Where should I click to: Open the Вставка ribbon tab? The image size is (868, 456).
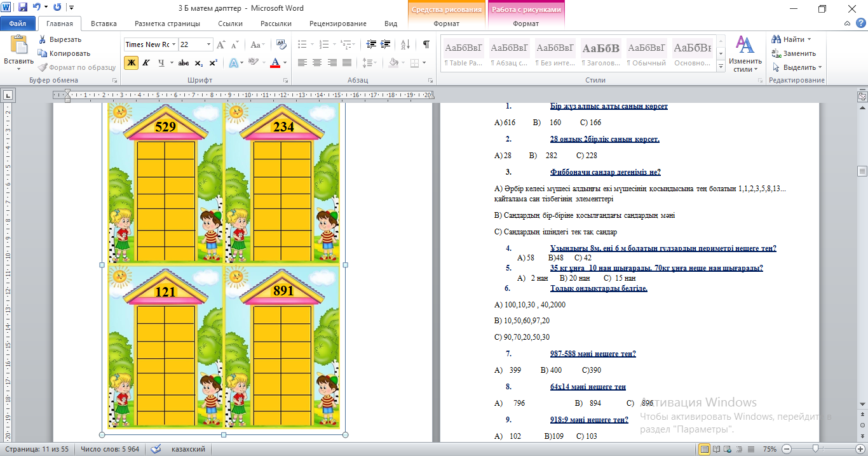coord(104,23)
